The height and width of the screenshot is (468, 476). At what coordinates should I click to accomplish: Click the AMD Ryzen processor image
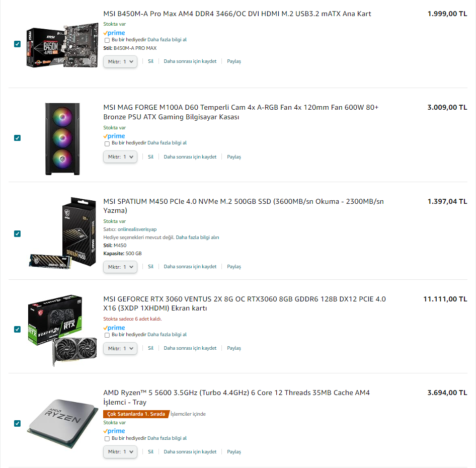click(62, 424)
